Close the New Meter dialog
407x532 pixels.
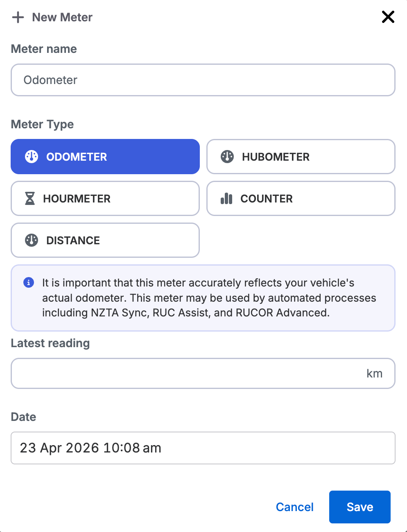pos(388,17)
